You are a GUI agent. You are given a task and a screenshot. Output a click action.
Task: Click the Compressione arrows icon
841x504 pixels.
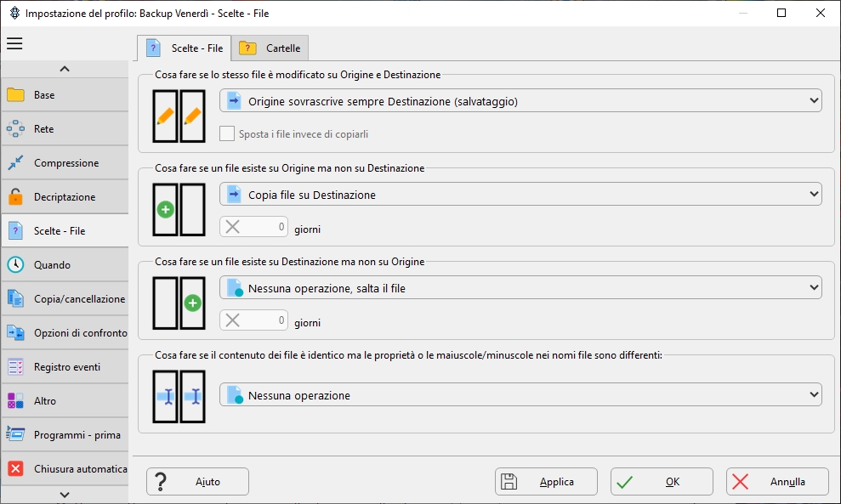15,163
